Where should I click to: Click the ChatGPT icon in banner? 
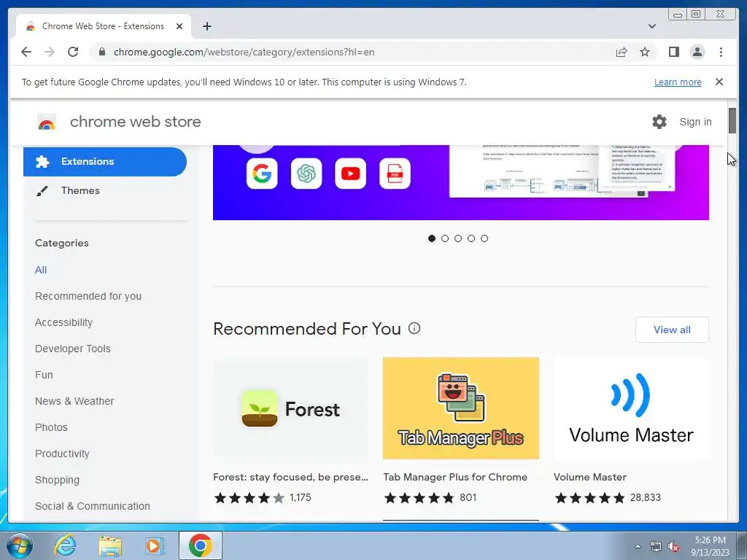pos(306,174)
